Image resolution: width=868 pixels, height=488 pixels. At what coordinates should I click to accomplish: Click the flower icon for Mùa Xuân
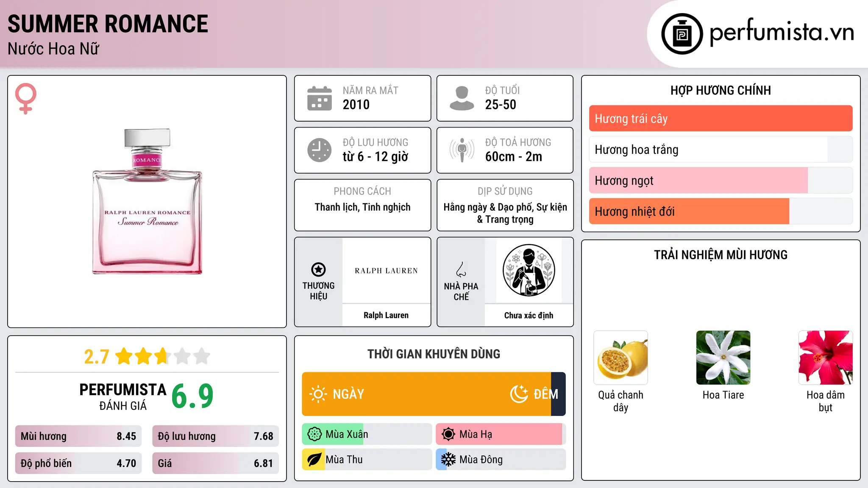click(x=314, y=434)
